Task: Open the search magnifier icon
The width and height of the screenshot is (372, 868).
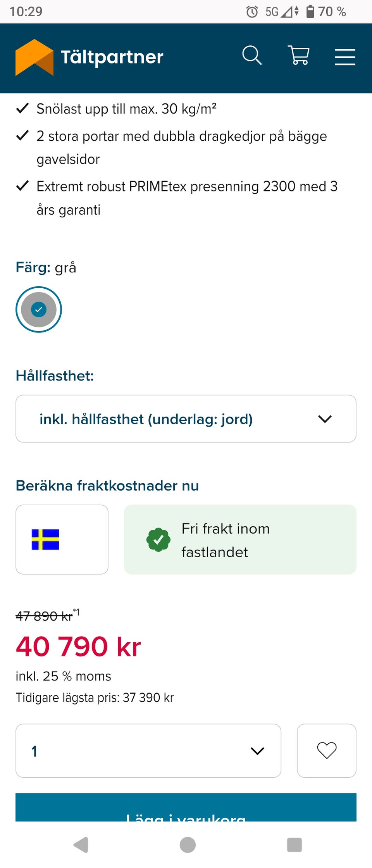Action: (x=252, y=55)
